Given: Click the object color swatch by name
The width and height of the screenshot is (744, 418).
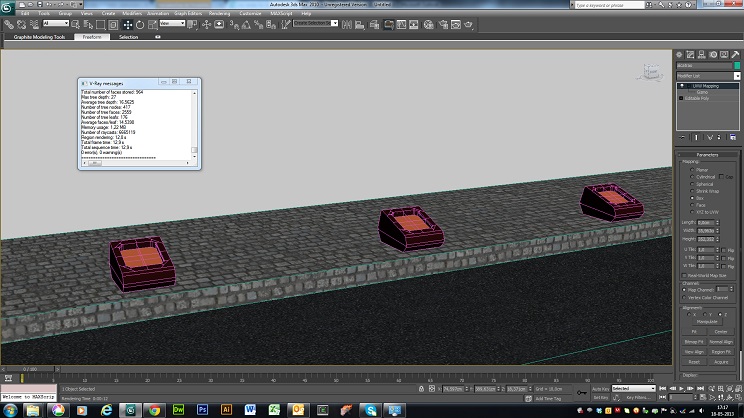Looking at the screenshot, I should (737, 65).
